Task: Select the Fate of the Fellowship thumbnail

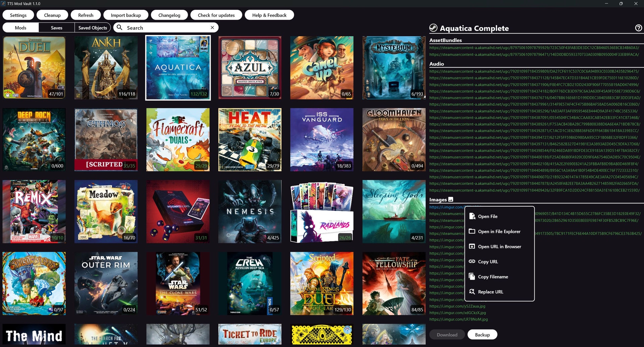Action: point(394,283)
